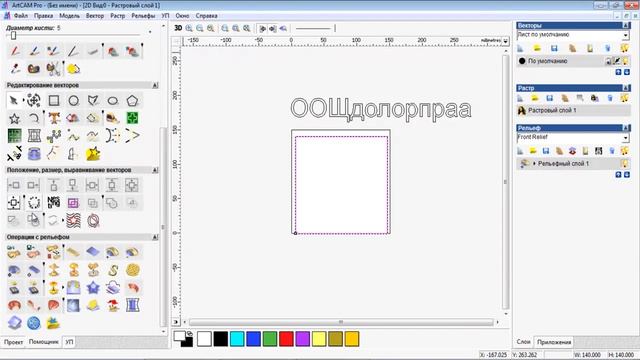Click the blue globe relief icon
The height and width of the screenshot is (360, 640).
(34, 323)
